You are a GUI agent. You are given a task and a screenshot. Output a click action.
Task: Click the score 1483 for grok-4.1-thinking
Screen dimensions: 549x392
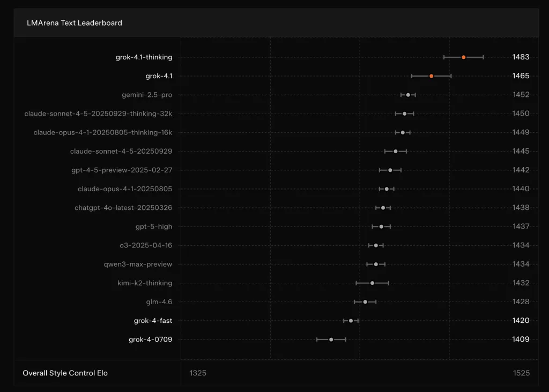521,57
